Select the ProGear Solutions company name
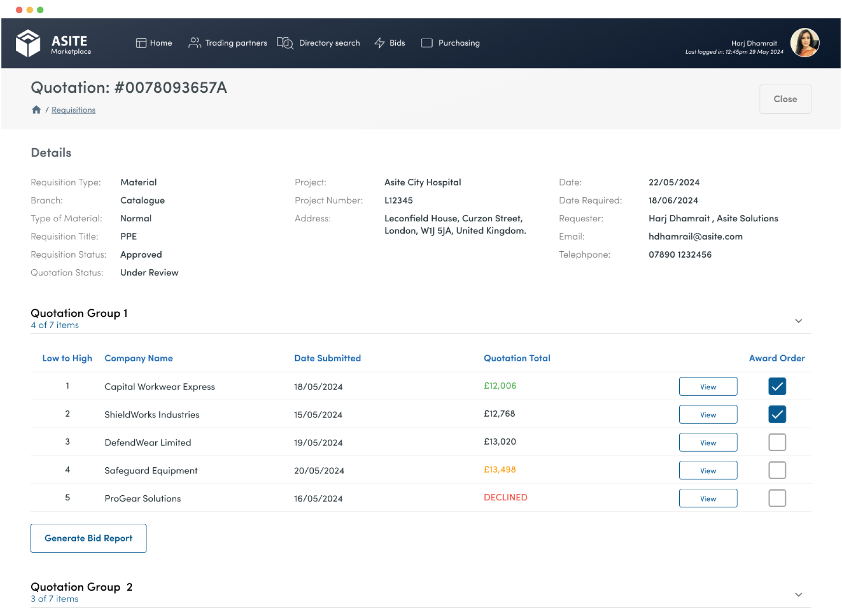 143,499
